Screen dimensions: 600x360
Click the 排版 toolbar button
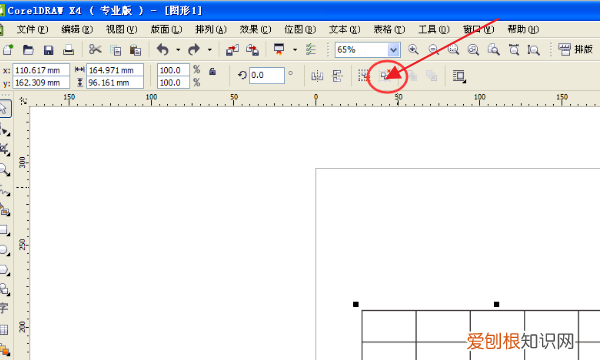576,49
